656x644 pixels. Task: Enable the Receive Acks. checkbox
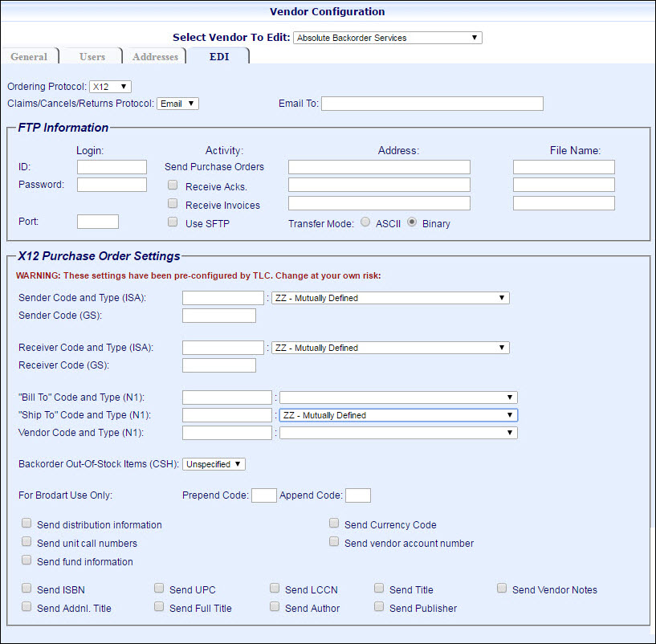coord(173,185)
